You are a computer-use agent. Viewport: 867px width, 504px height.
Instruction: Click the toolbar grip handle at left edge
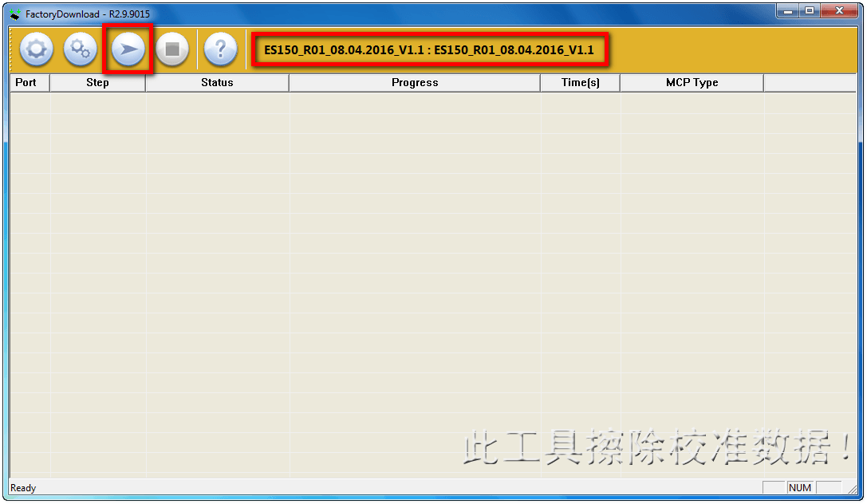pyautogui.click(x=13, y=50)
